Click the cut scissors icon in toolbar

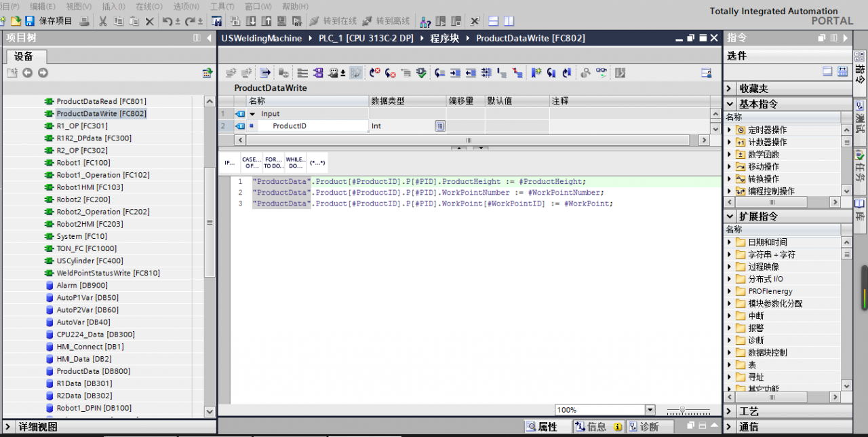(103, 21)
